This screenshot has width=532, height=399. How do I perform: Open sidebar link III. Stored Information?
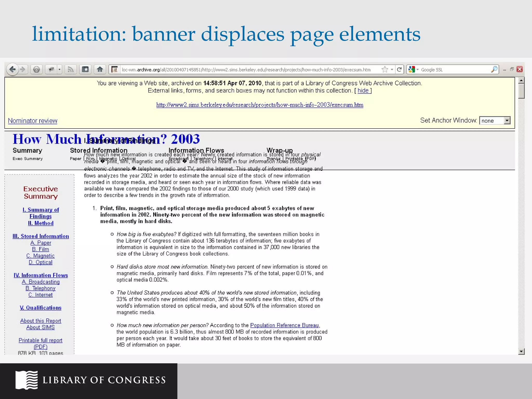click(41, 236)
